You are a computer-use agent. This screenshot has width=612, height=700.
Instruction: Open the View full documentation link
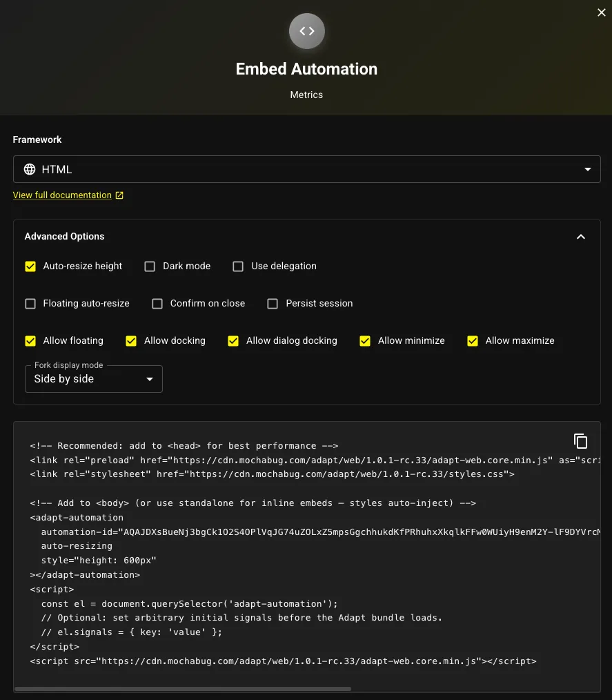62,195
